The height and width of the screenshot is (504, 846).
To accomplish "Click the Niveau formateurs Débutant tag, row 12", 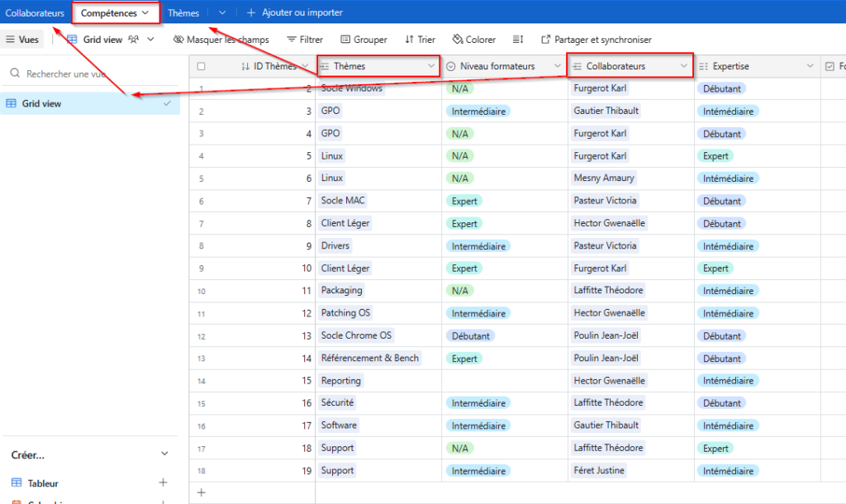I will tap(470, 336).
